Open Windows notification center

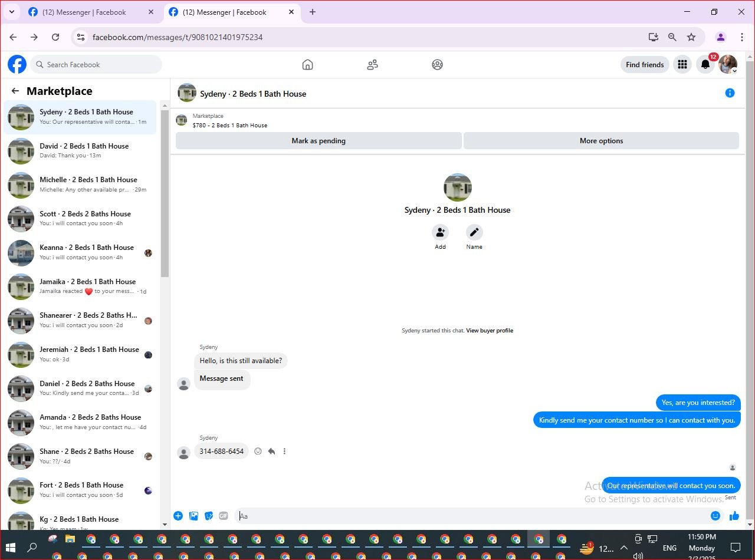click(x=736, y=548)
